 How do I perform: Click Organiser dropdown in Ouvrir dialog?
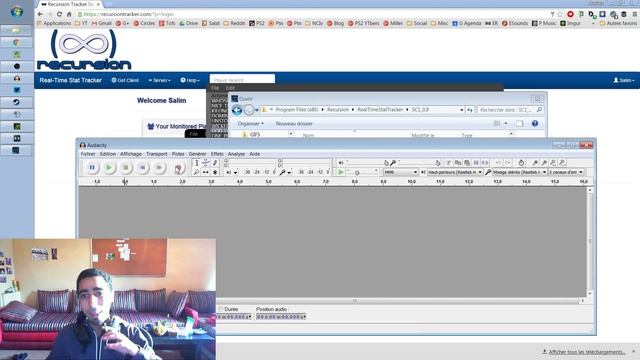click(x=251, y=123)
